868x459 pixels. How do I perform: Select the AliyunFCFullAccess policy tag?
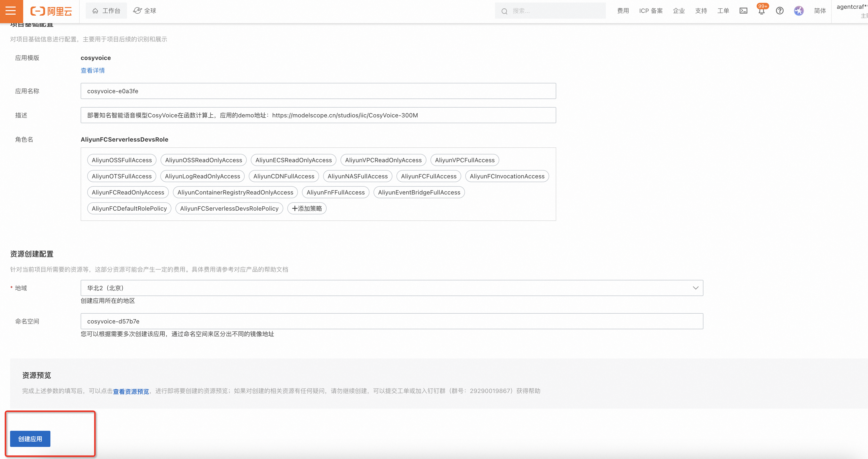point(428,176)
